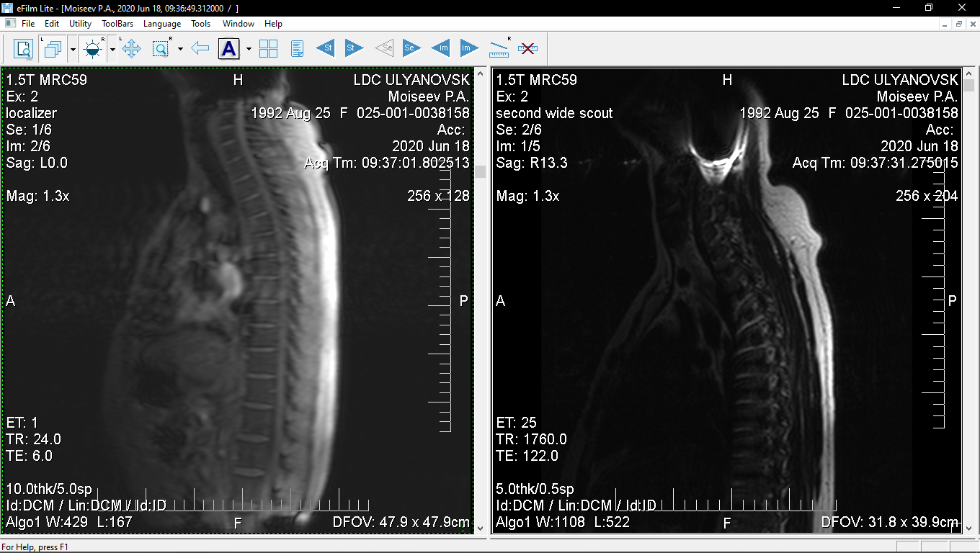This screenshot has height=553, width=980.
Task: Expand the window/level presets dropdown
Action: point(112,49)
